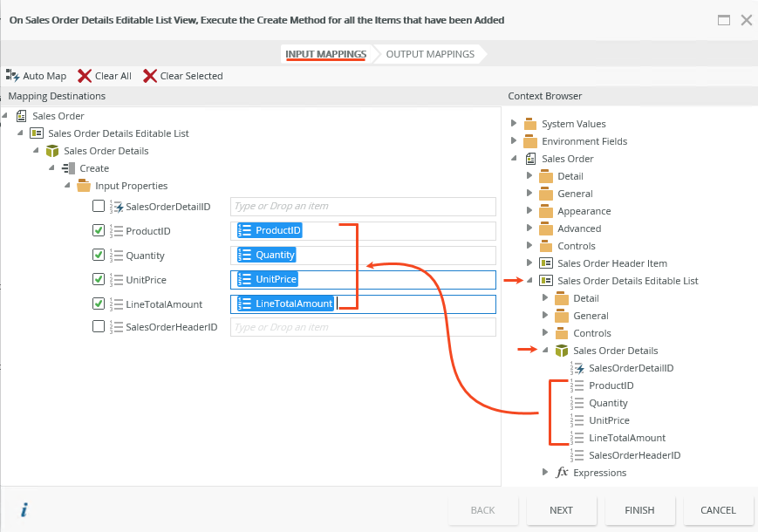The width and height of the screenshot is (758, 532).
Task: Expand the System Values node
Action: click(514, 124)
